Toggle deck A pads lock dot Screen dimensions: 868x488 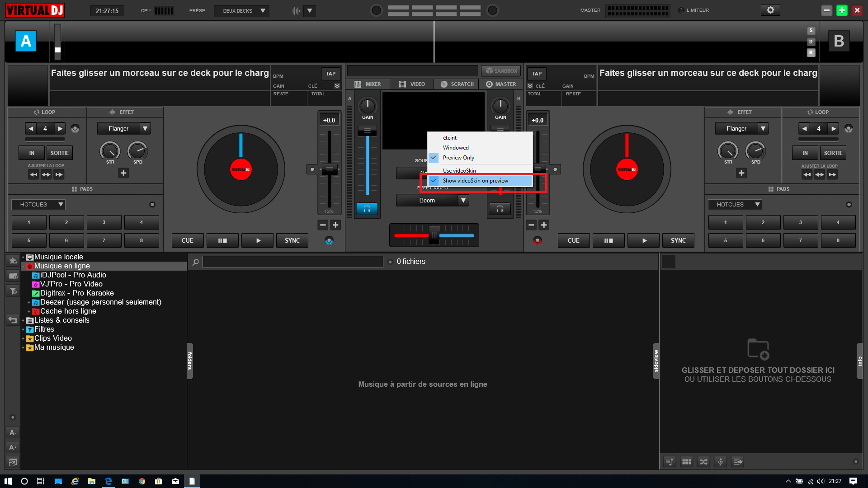152,205
